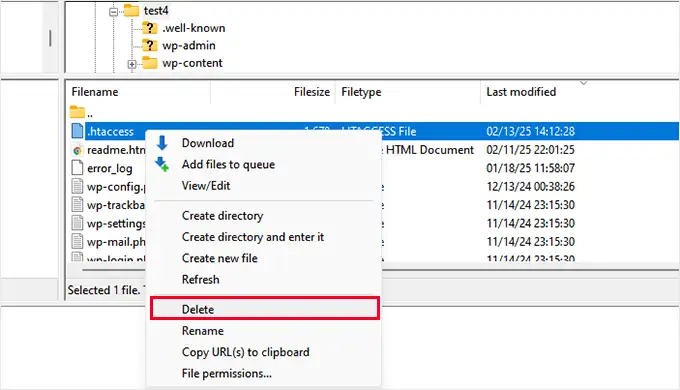
Task: Click the wp-config file icon
Action: [77, 186]
